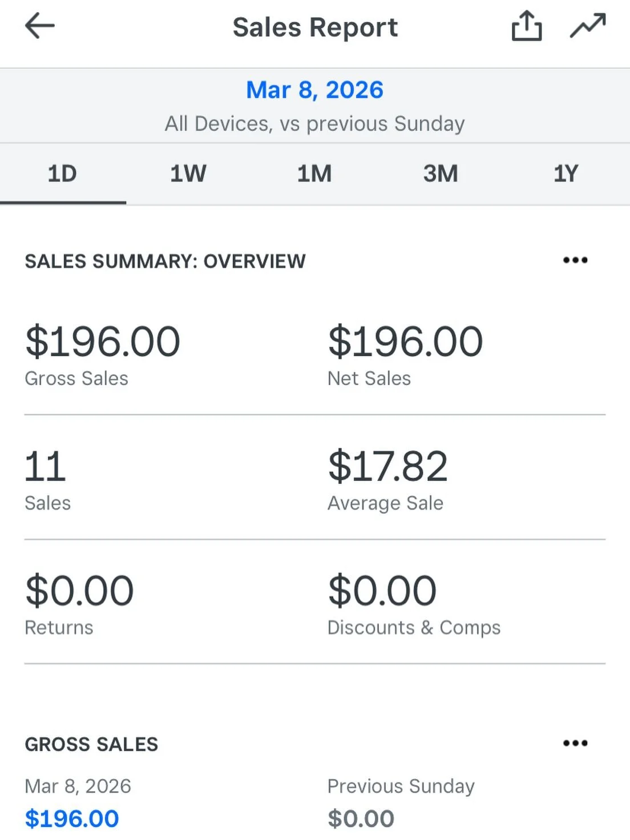Open the trend chart icon
630x840 pixels.
click(x=588, y=26)
